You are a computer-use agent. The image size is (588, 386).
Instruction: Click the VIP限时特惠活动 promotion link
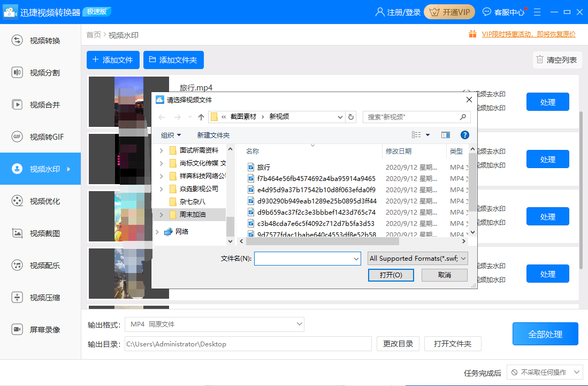528,34
